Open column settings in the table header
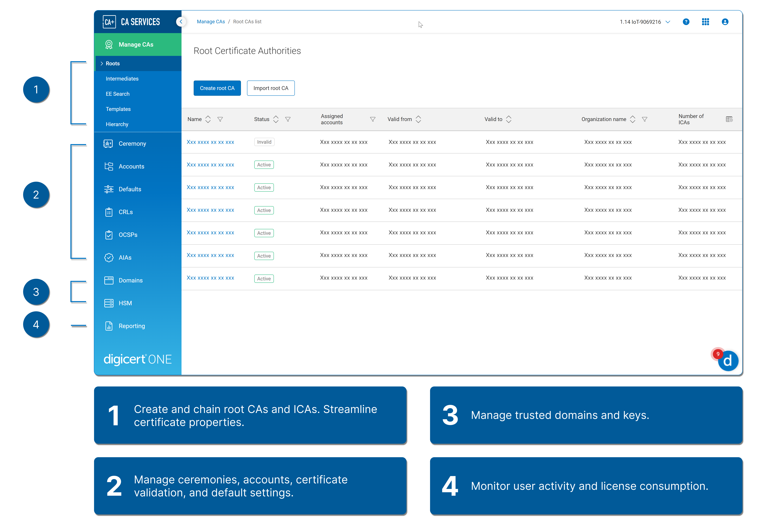This screenshot has width=761, height=532. tap(729, 119)
